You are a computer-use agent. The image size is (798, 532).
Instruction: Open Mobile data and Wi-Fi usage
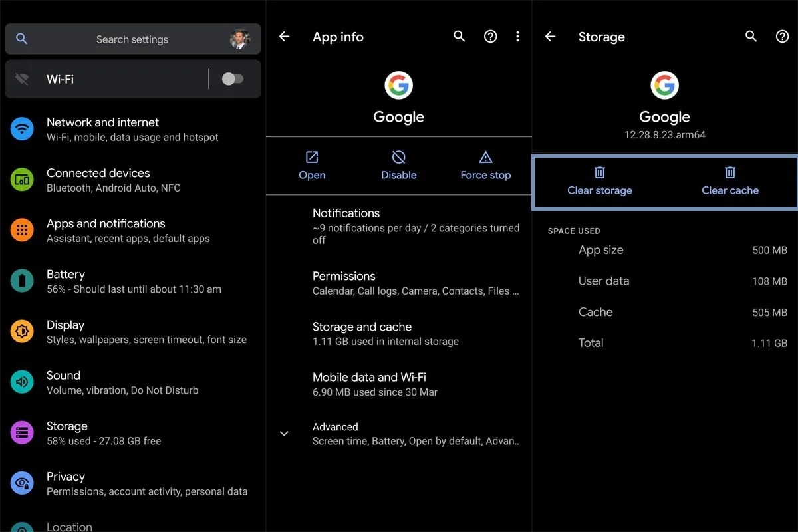pos(399,384)
